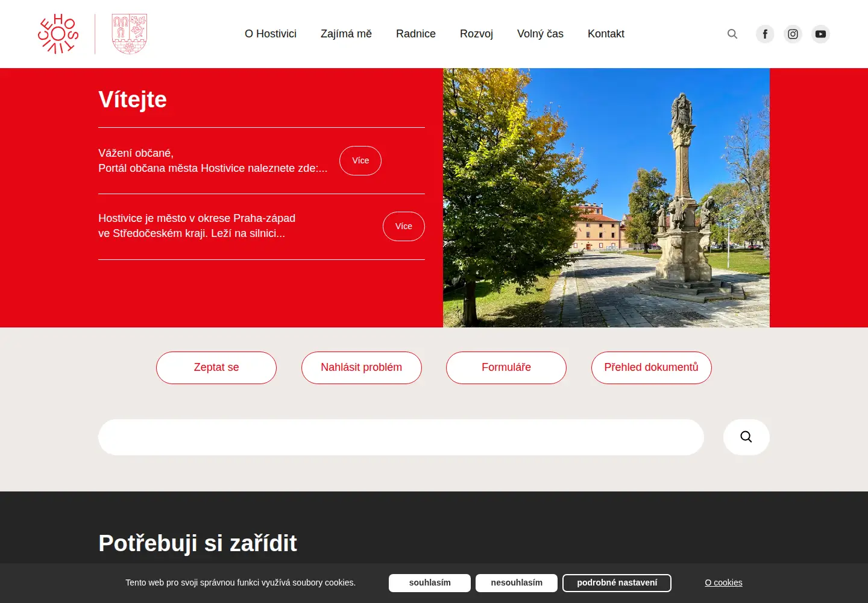868x603 pixels.
Task: Click the city coat of arms emblem
Action: [x=130, y=34]
